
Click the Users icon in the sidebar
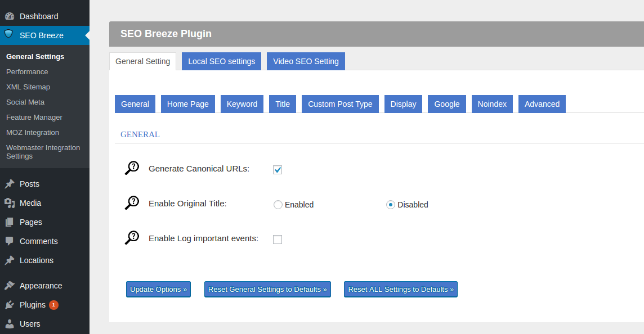(8, 324)
